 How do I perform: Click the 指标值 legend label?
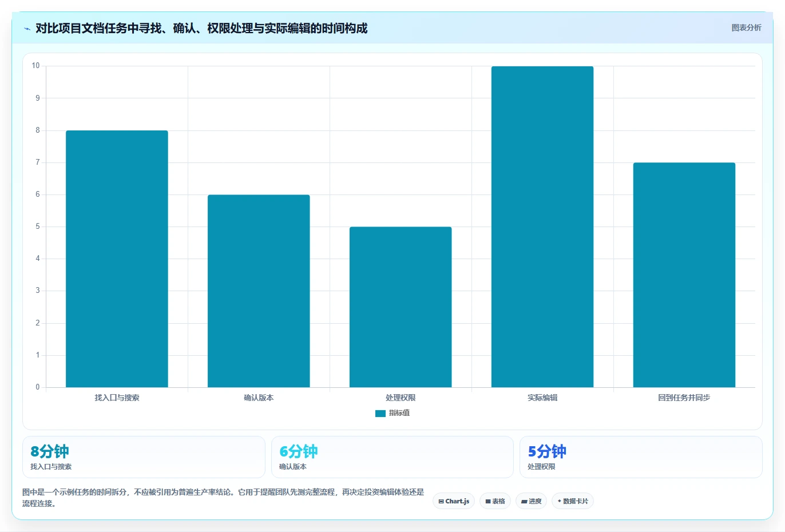pos(399,413)
